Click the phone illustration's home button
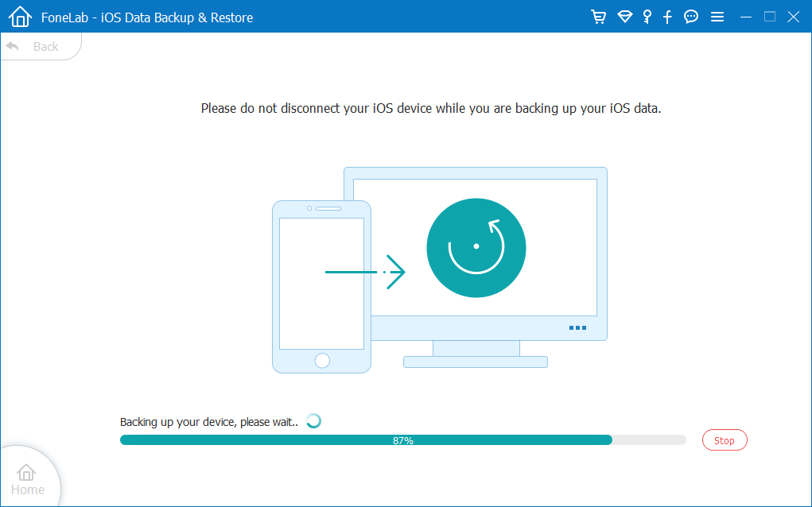 pyautogui.click(x=322, y=361)
